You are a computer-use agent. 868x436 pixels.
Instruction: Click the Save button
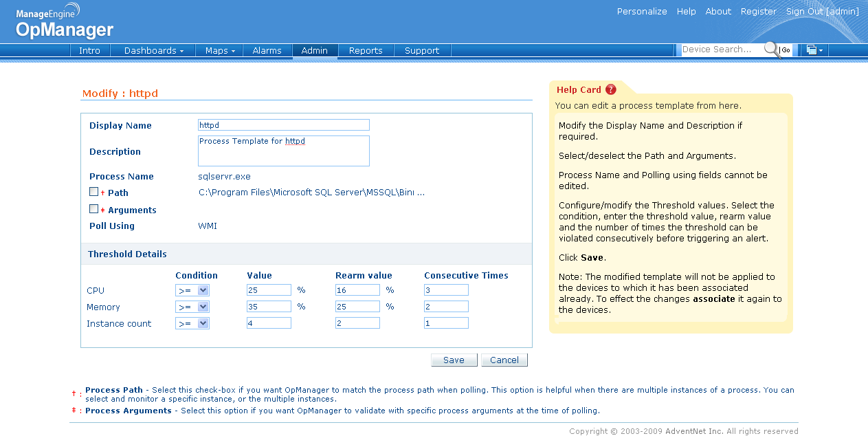454,360
